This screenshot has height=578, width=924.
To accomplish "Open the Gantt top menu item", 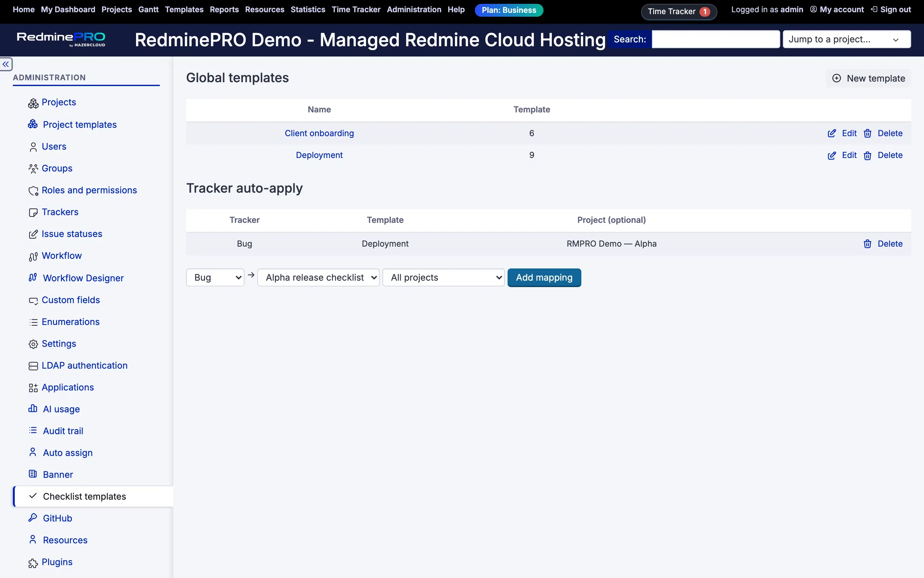I will pyautogui.click(x=148, y=10).
